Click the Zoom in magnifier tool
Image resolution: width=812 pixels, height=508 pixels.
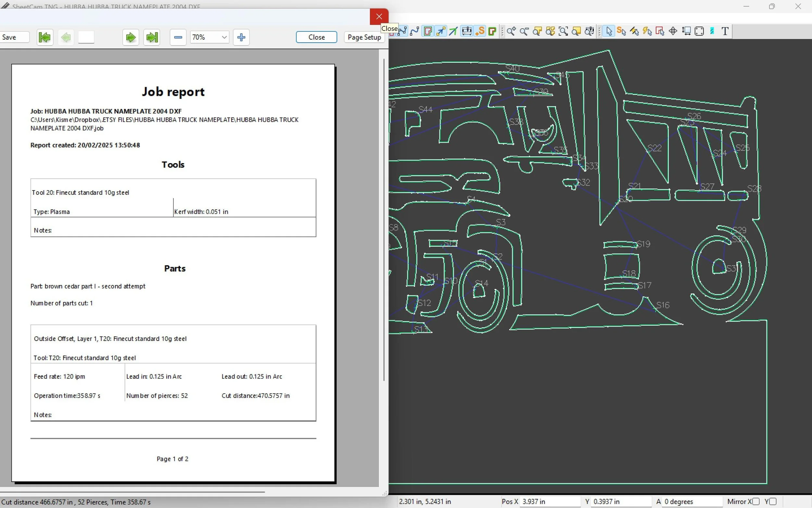(511, 31)
